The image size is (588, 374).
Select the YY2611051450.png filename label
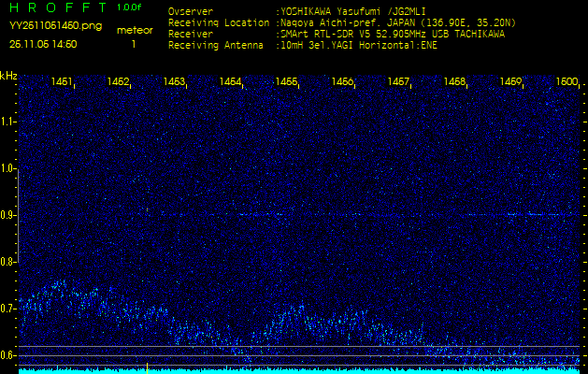(55, 26)
